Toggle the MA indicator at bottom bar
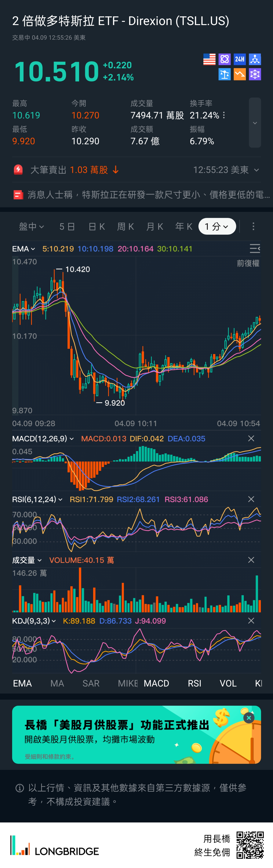The width and height of the screenshot is (273, 868). (57, 683)
